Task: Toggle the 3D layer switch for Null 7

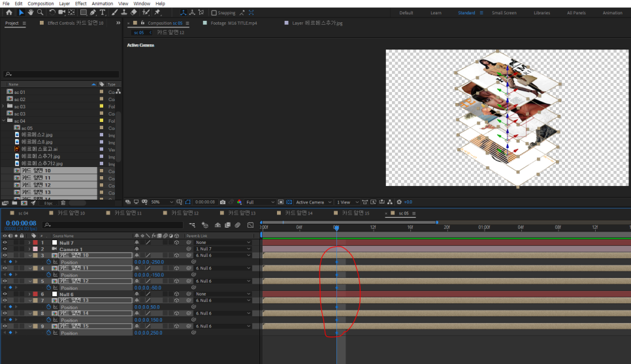Action: 176,243
